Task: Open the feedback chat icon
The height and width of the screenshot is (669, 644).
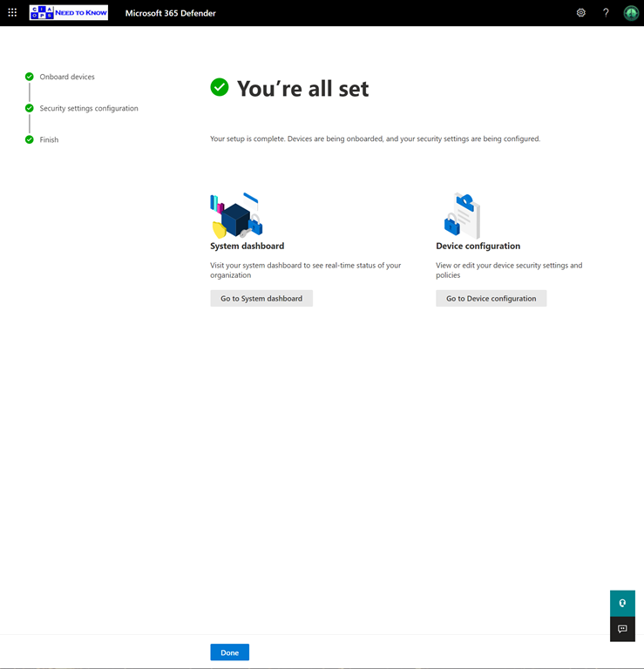Action: pyautogui.click(x=622, y=629)
